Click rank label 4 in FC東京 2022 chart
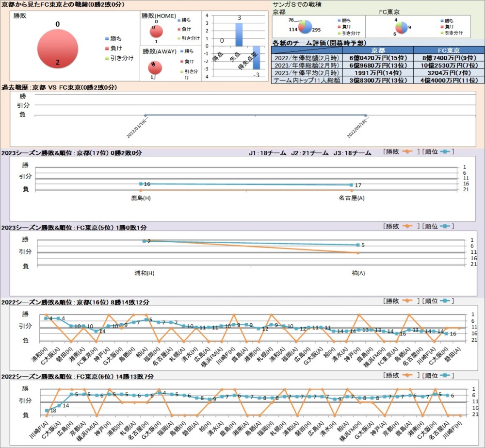This screenshot has width=485, height=448. 164,393
